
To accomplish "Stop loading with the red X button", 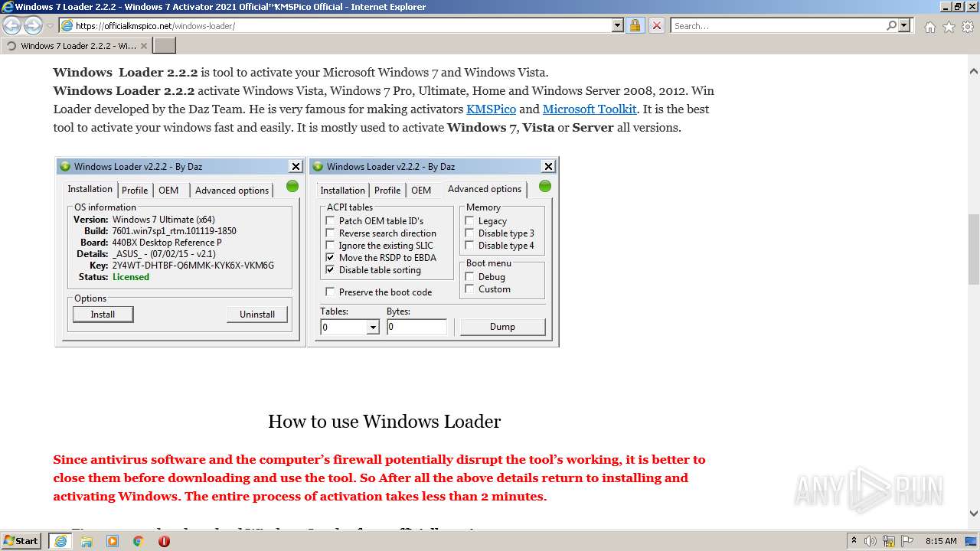I will [657, 25].
